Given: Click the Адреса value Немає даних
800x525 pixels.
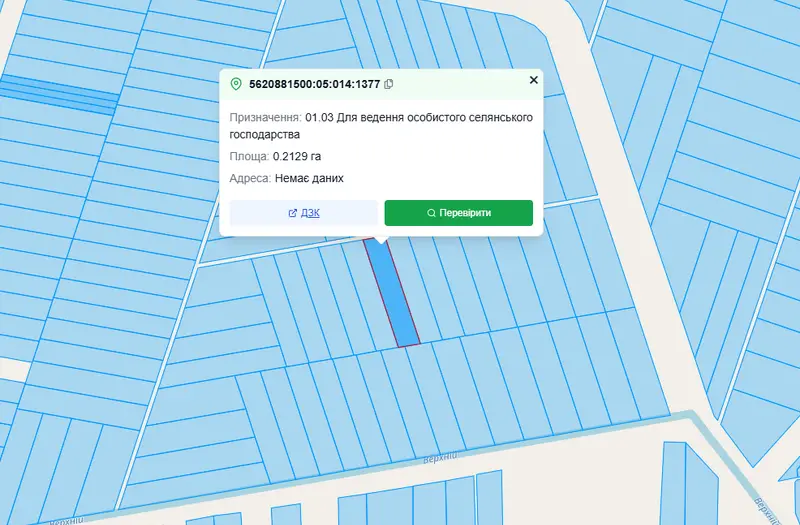Looking at the screenshot, I should click(x=309, y=178).
